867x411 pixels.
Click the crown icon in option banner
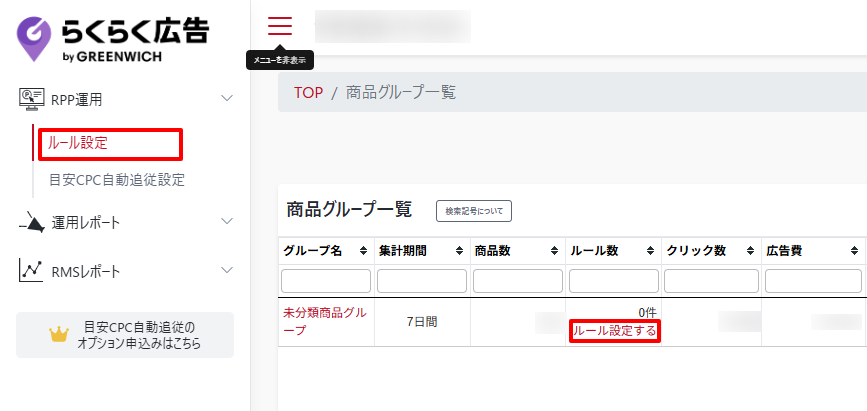point(58,335)
